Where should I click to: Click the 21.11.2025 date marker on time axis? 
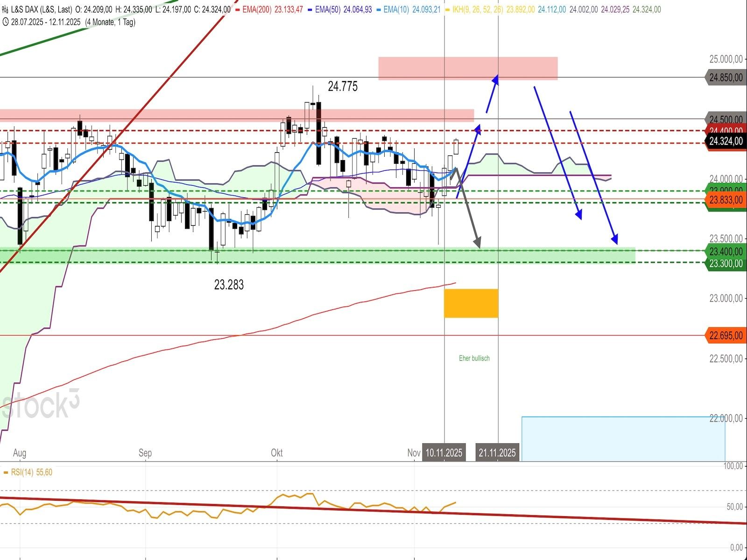497,453
